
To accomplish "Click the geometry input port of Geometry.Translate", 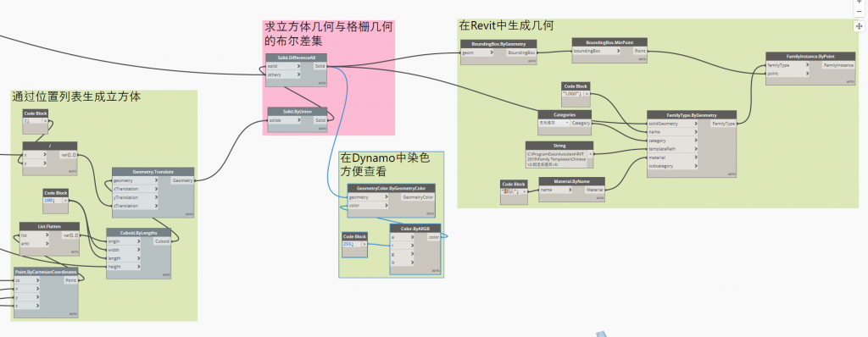I will point(135,180).
